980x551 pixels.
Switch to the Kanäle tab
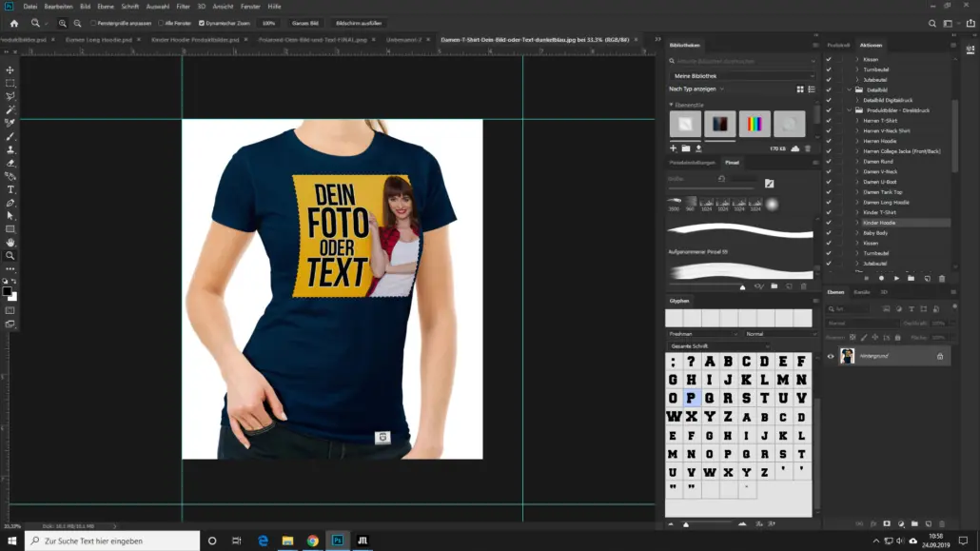coord(861,292)
